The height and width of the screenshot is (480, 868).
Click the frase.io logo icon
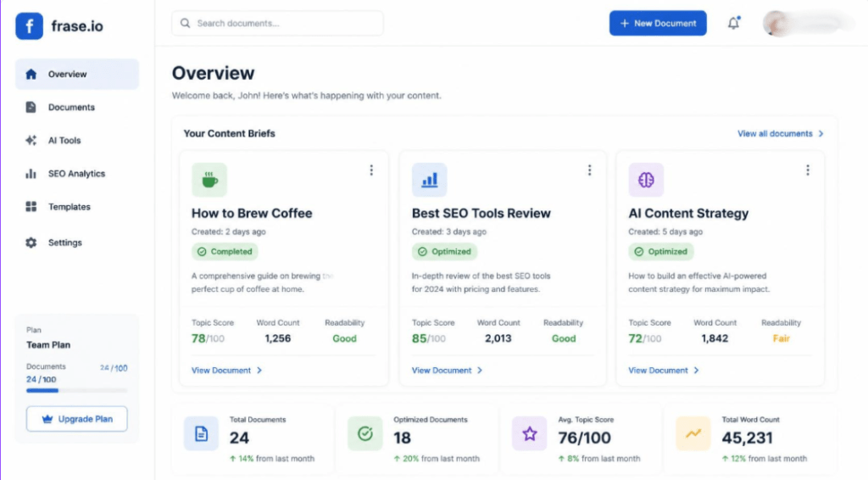click(x=29, y=26)
